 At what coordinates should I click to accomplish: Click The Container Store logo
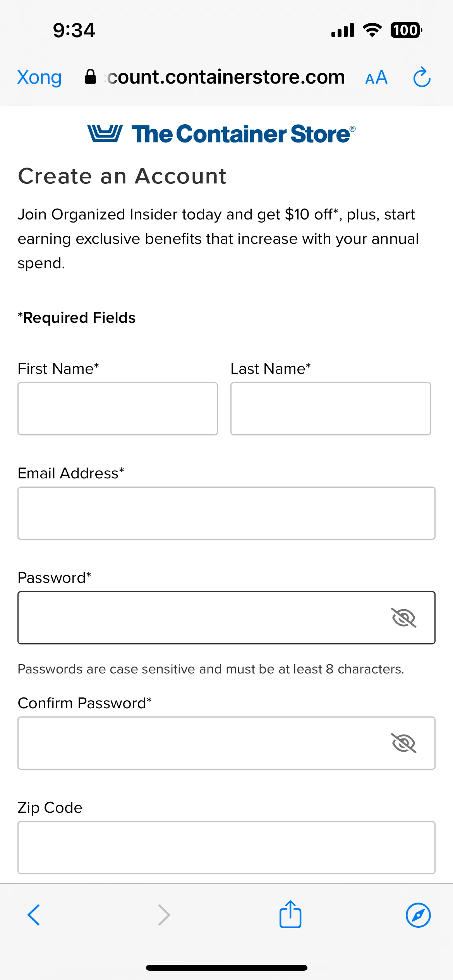[221, 134]
